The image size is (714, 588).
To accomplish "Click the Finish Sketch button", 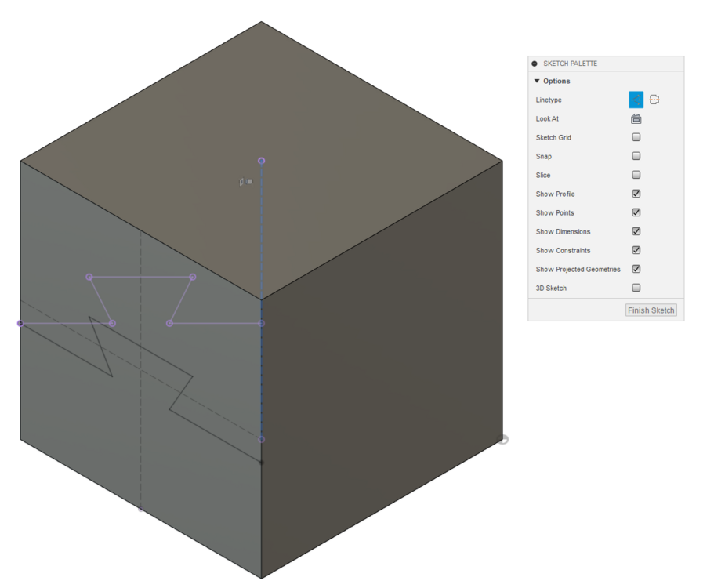I will click(x=651, y=310).
